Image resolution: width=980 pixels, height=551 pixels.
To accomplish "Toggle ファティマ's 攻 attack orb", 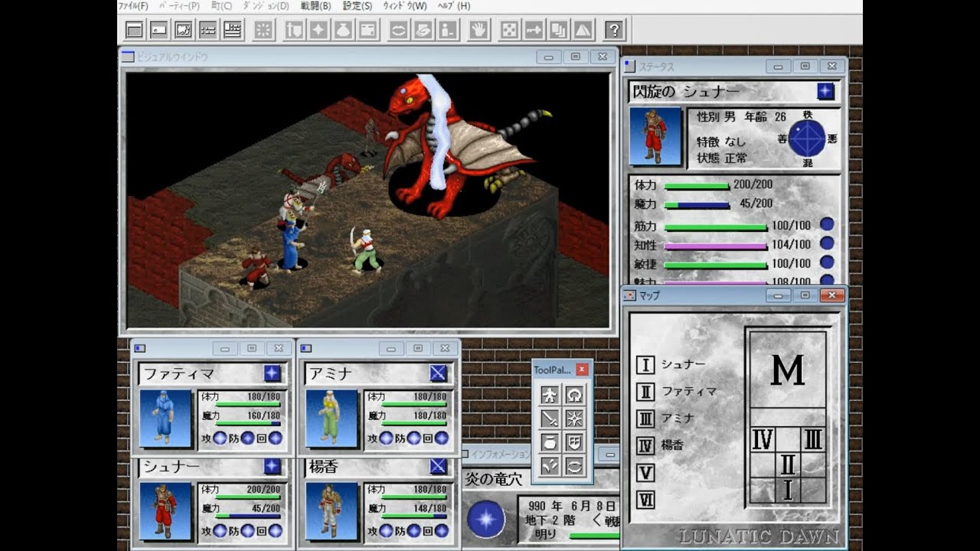I will coord(220,439).
